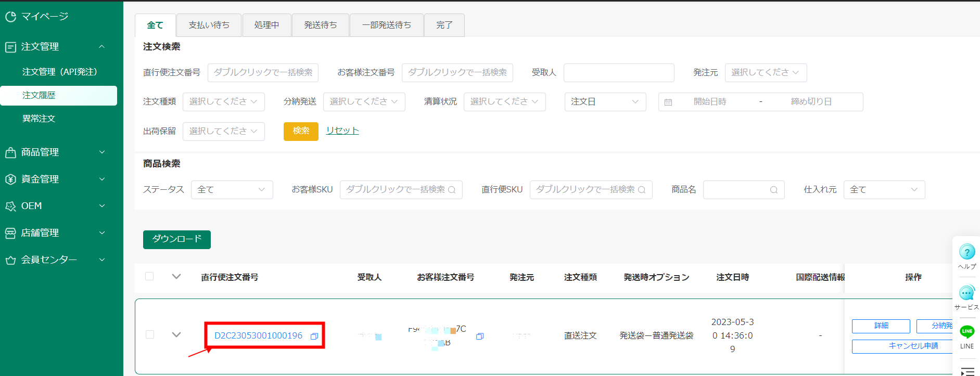Expand the header row chevron

pyautogui.click(x=176, y=277)
